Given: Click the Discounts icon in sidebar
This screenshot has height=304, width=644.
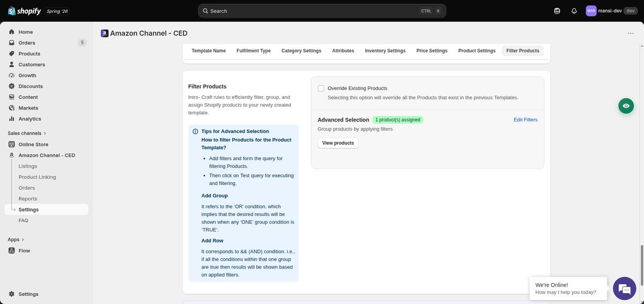Looking at the screenshot, I should tap(12, 86).
